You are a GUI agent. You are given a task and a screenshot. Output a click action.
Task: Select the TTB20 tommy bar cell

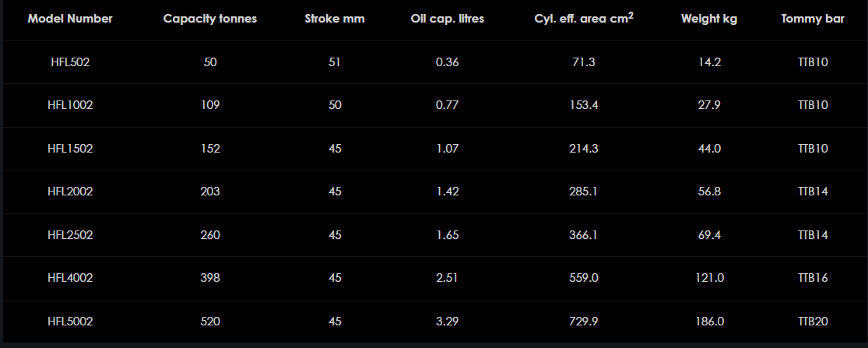pyautogui.click(x=813, y=321)
